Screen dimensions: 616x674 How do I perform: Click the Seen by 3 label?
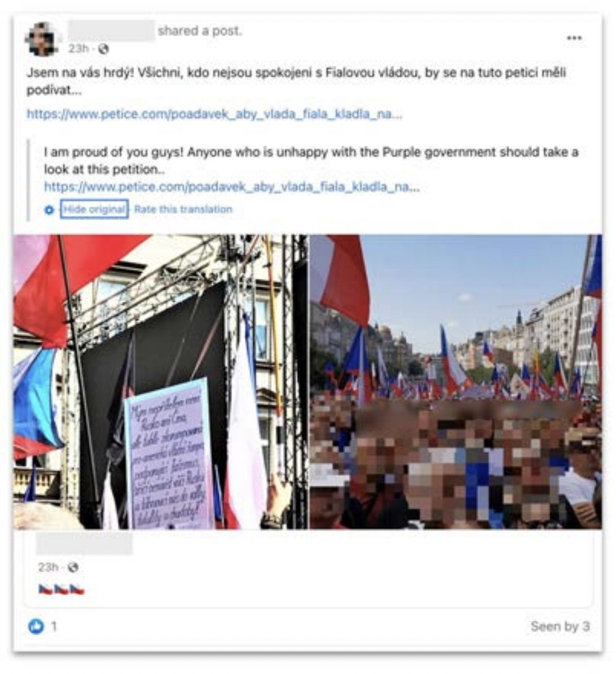pyautogui.click(x=560, y=626)
